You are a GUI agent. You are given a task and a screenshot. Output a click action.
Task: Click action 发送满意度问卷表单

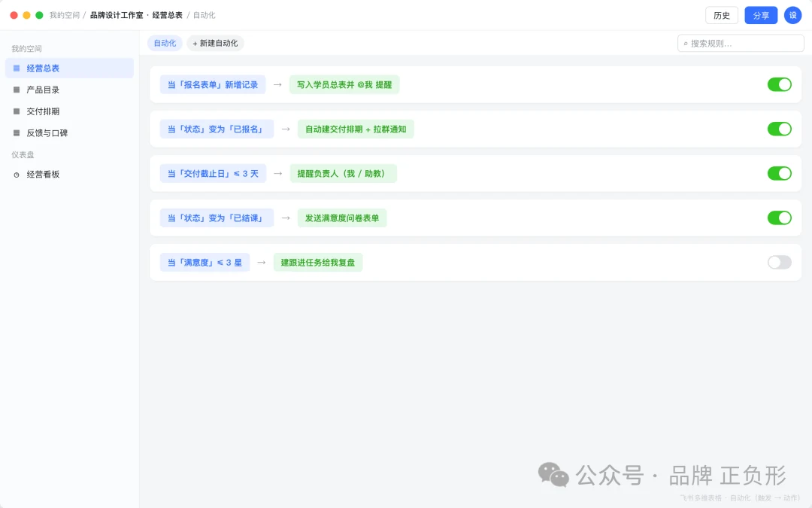coord(342,218)
